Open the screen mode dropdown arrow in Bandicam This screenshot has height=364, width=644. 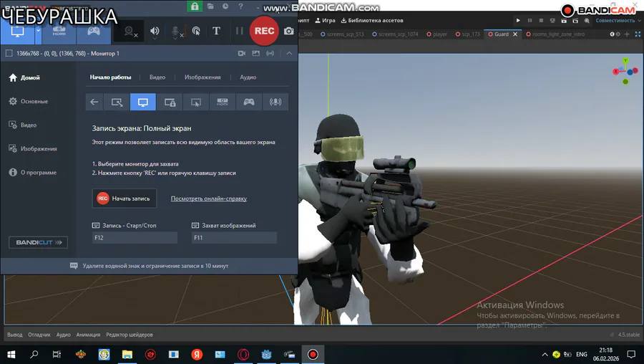click(x=38, y=30)
